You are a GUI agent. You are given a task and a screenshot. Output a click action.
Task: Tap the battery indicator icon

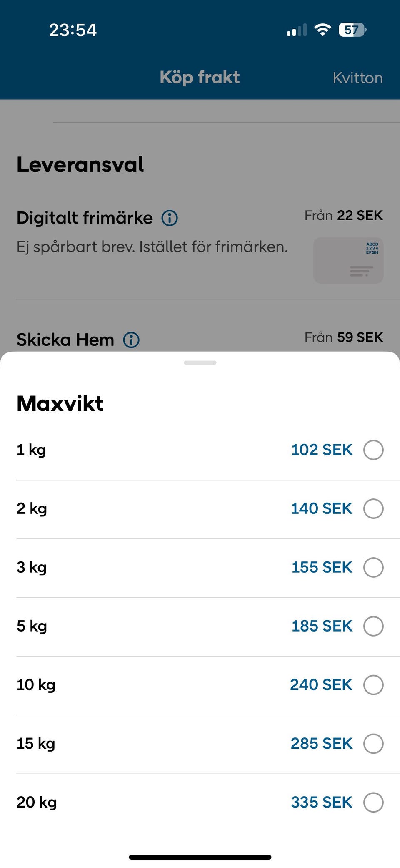pos(352,30)
